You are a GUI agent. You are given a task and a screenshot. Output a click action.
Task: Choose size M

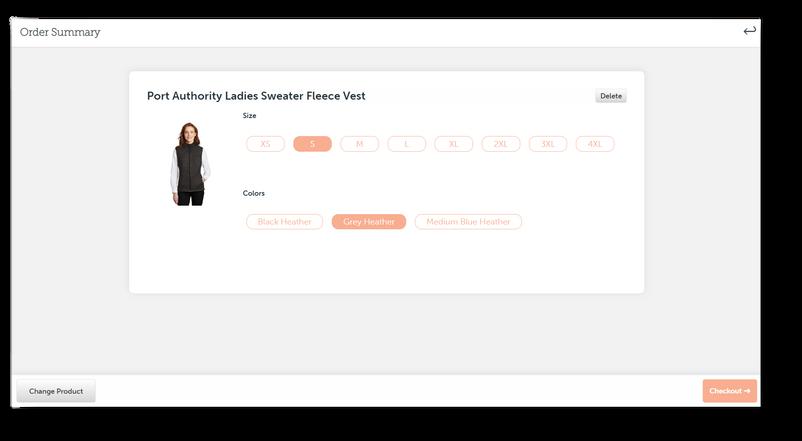point(360,144)
